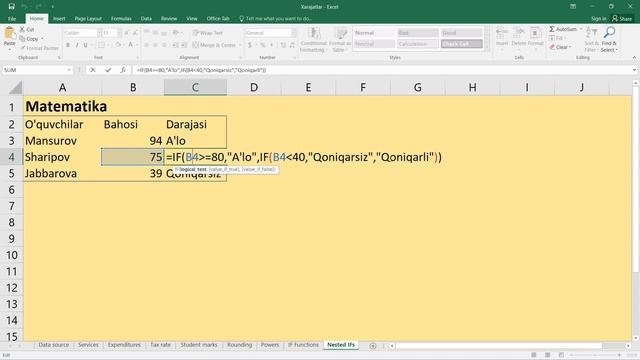Click the Fill Color bucket icon
The height and width of the screenshot is (360, 640).
118,45
